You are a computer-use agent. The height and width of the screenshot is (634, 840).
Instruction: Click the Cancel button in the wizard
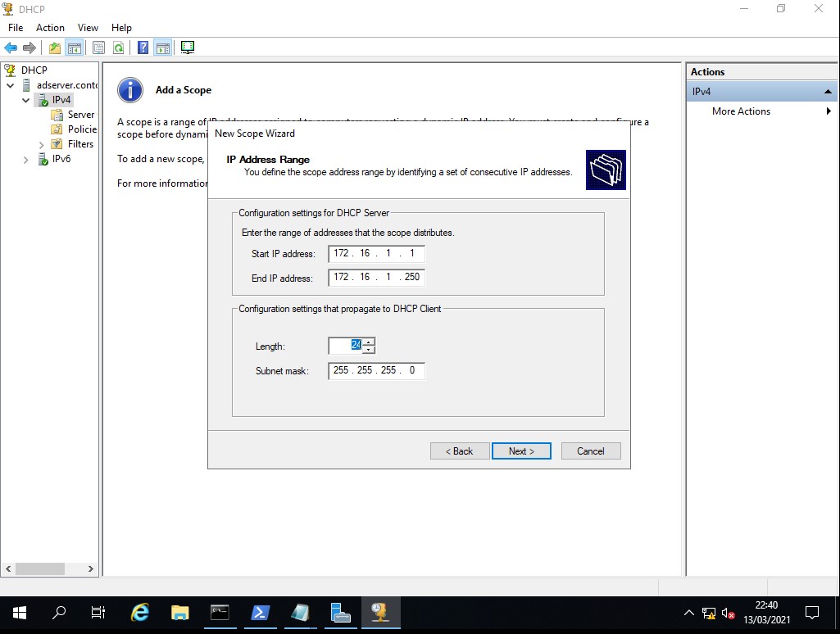tap(590, 451)
